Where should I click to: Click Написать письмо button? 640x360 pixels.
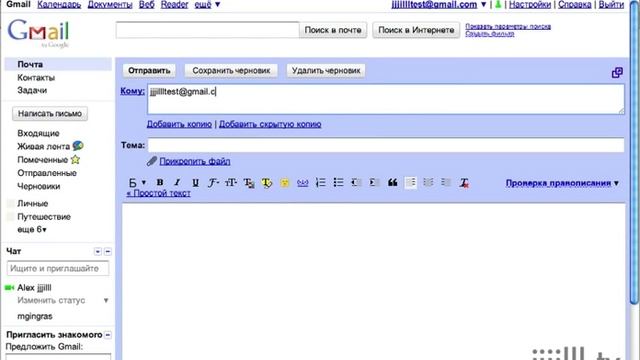(50, 113)
